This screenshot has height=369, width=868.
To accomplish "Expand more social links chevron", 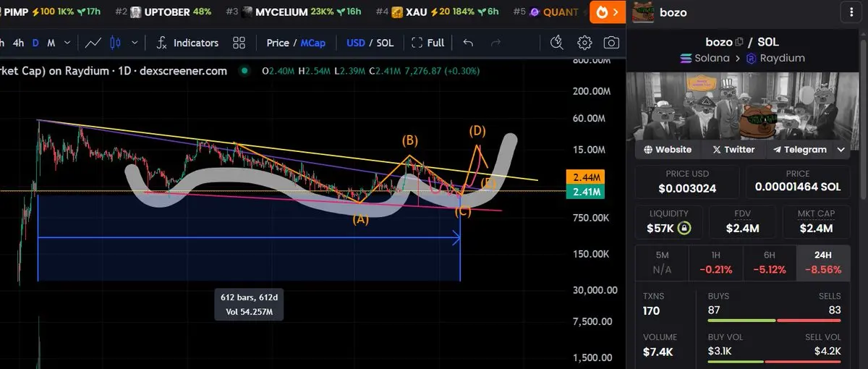I will pyautogui.click(x=842, y=150).
